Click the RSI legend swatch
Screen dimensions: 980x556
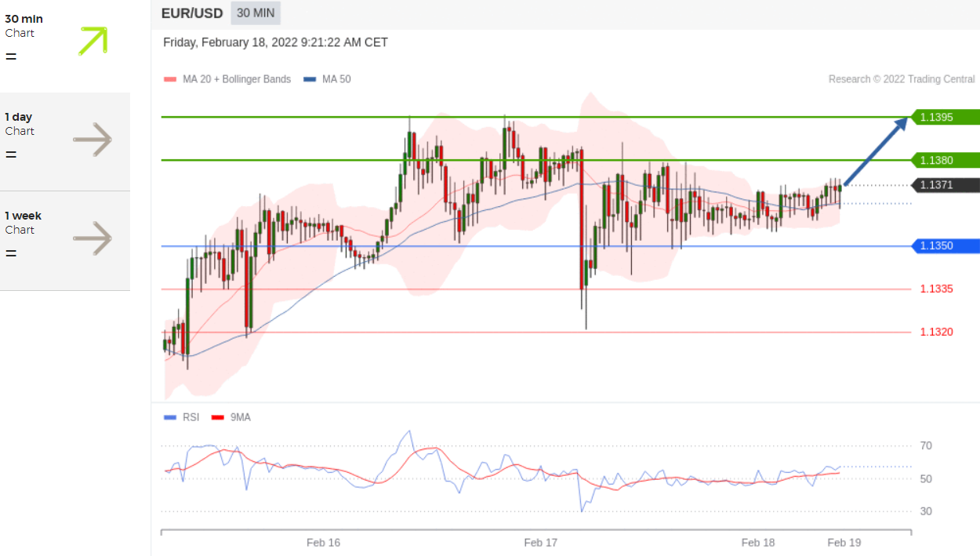[x=170, y=417]
